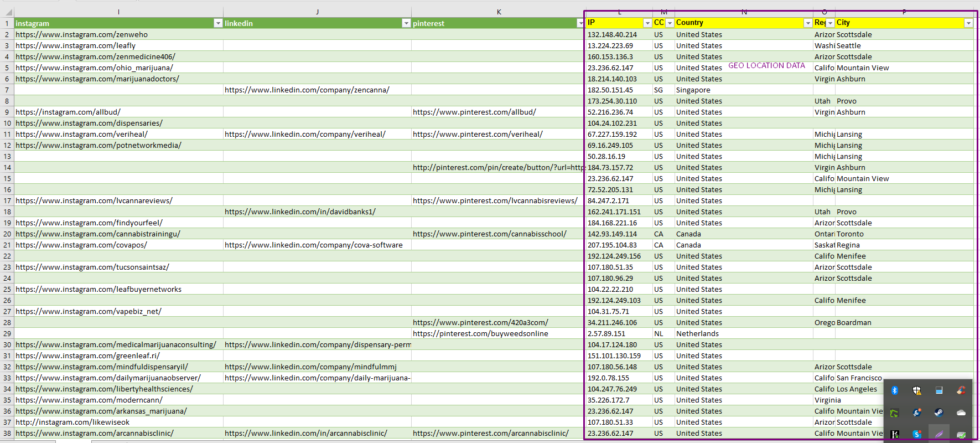
Task: Select the Boardman city cell
Action: [x=904, y=322]
